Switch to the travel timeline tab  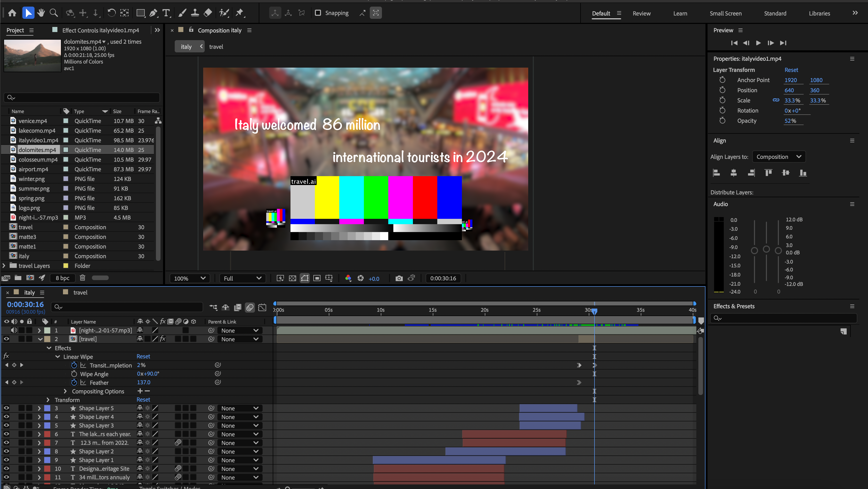coord(80,292)
